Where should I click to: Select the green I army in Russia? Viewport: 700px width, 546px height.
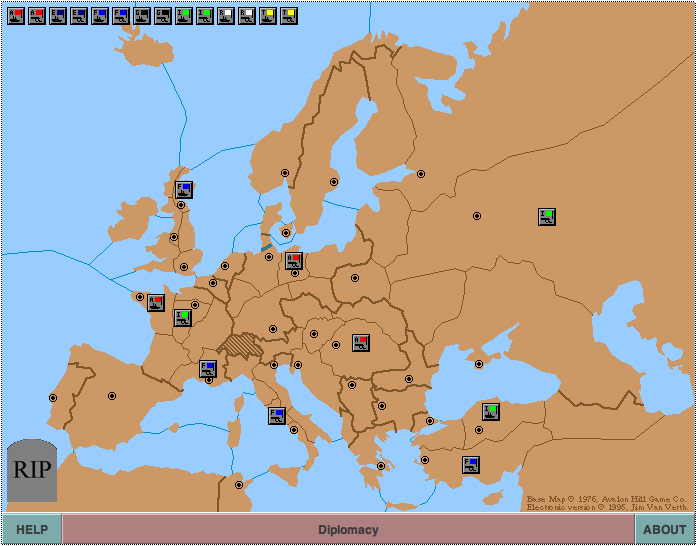click(547, 217)
